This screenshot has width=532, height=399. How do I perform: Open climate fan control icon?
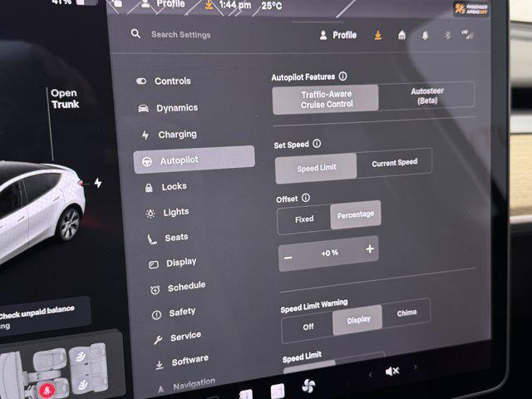pyautogui.click(x=308, y=385)
